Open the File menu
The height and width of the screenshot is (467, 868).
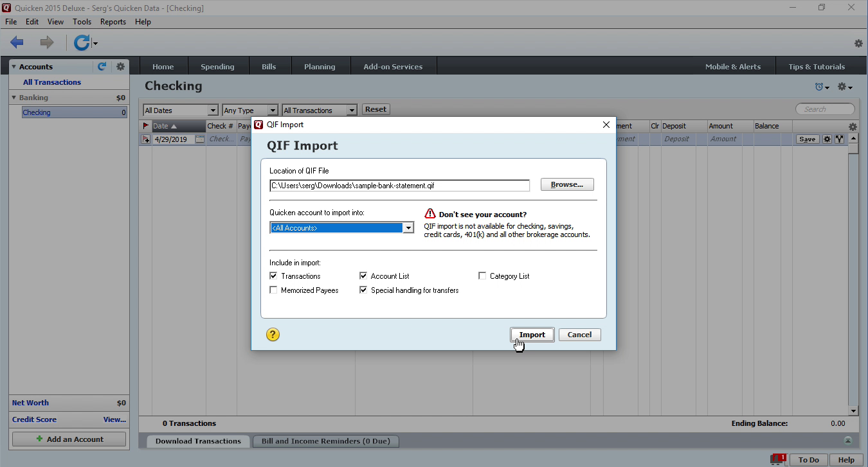(11, 21)
